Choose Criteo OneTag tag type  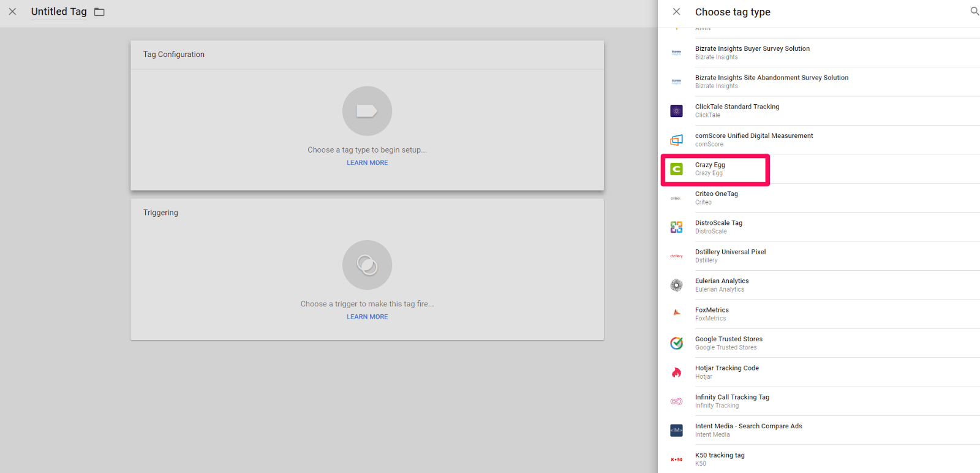[717, 194]
